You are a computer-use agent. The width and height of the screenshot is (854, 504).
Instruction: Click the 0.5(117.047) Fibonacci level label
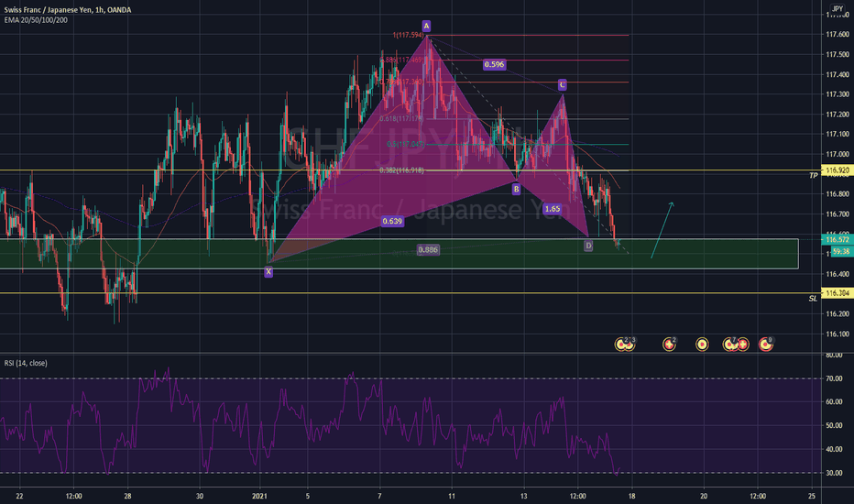coord(405,145)
